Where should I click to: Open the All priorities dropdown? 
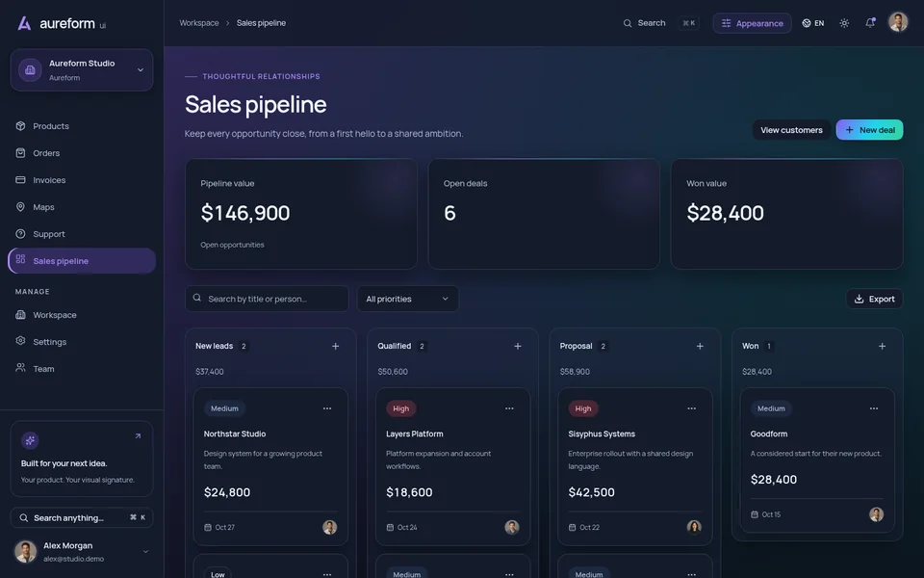(x=408, y=299)
